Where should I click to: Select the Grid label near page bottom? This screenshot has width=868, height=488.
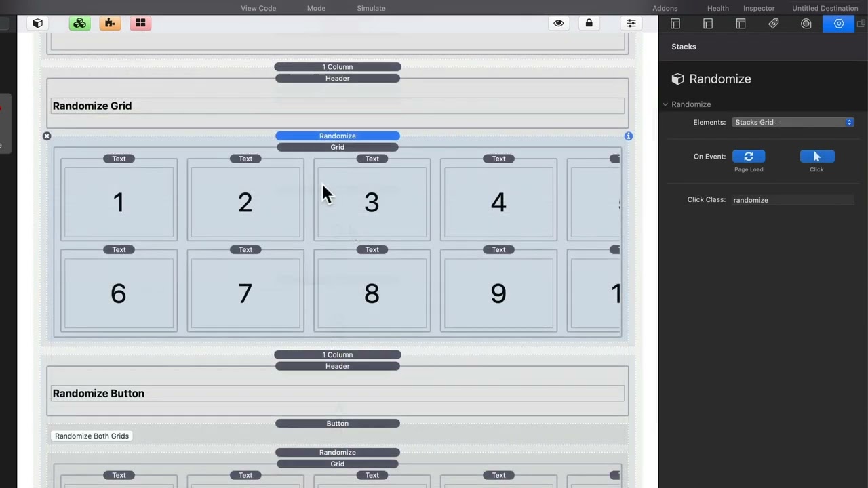pos(338,464)
